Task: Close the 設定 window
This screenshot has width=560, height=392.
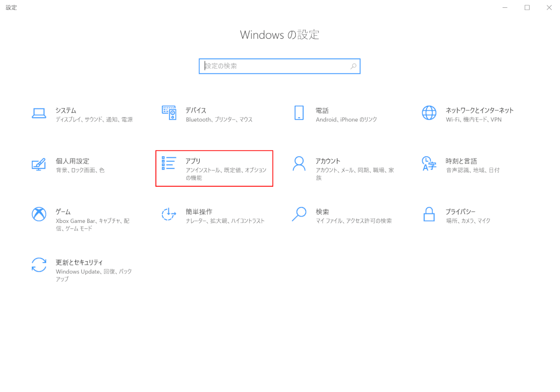Action: coord(549,7)
